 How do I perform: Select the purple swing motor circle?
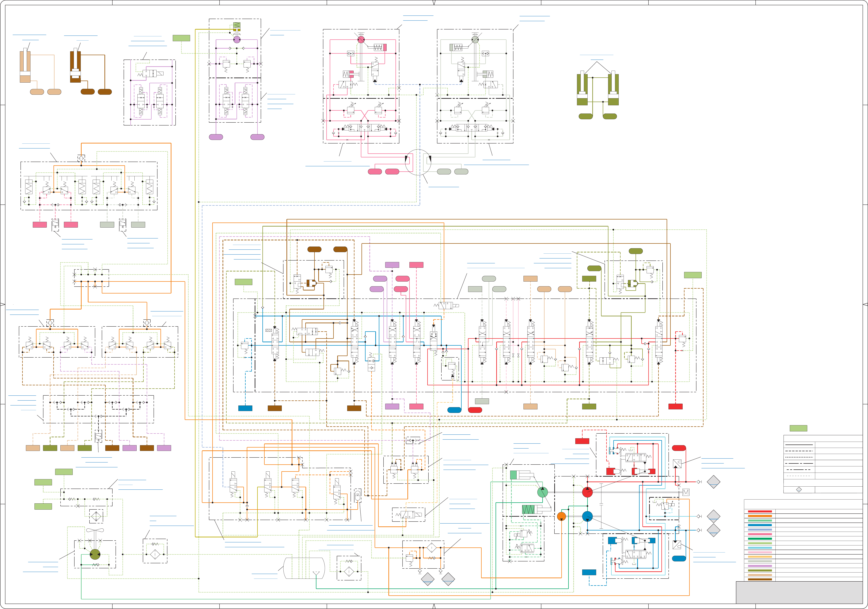[x=237, y=39]
